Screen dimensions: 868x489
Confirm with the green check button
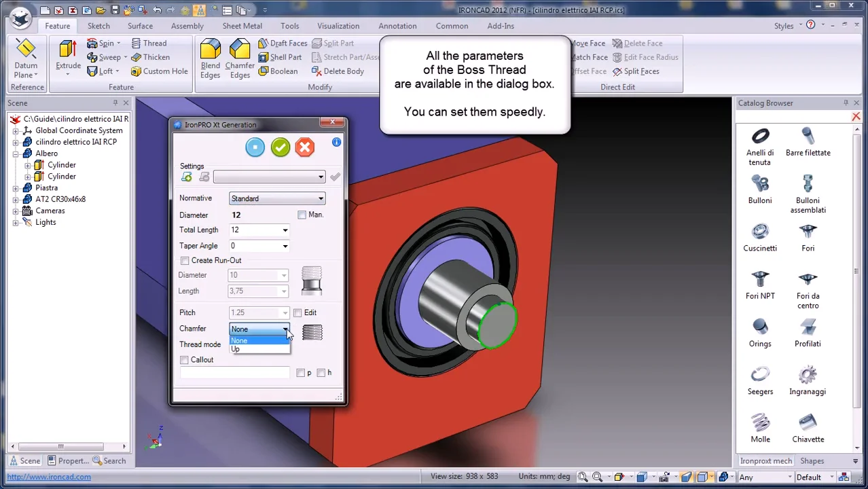coord(280,147)
